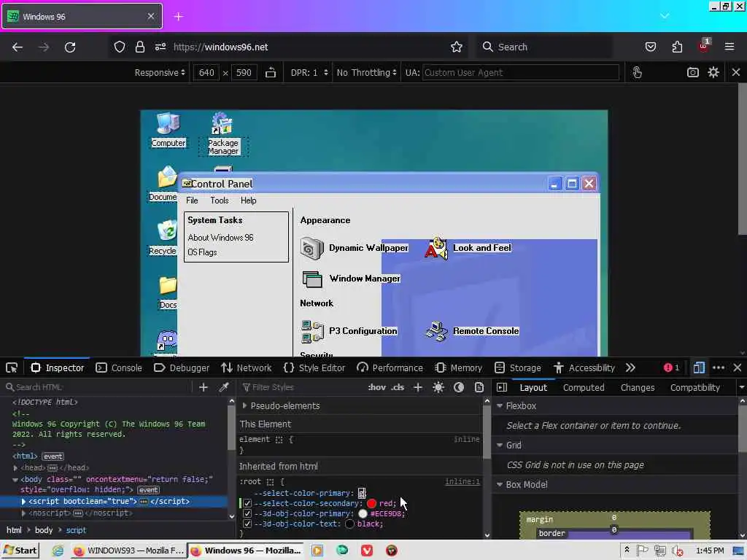Viewport: 747px width, 560px height.
Task: Pick an element from the page icon
Action: (x=12, y=367)
